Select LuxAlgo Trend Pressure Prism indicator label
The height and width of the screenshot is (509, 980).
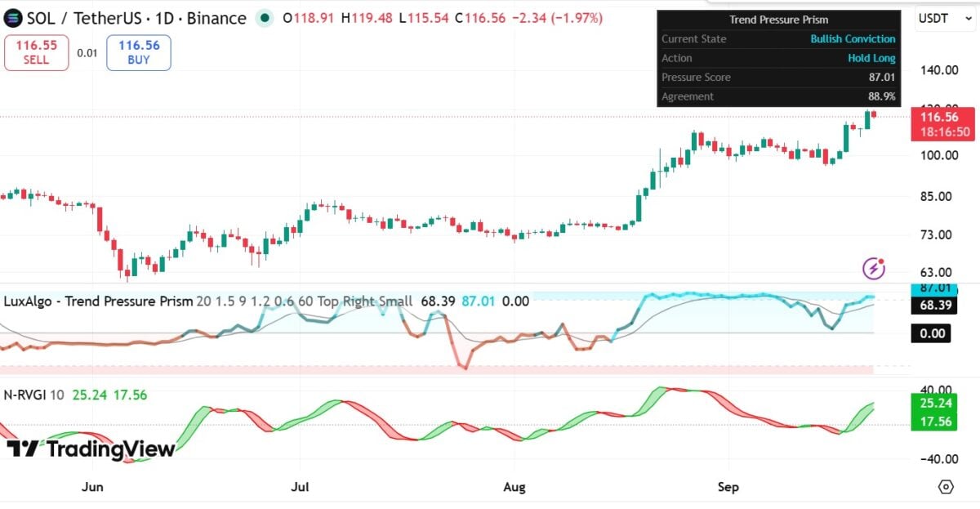(x=99, y=301)
